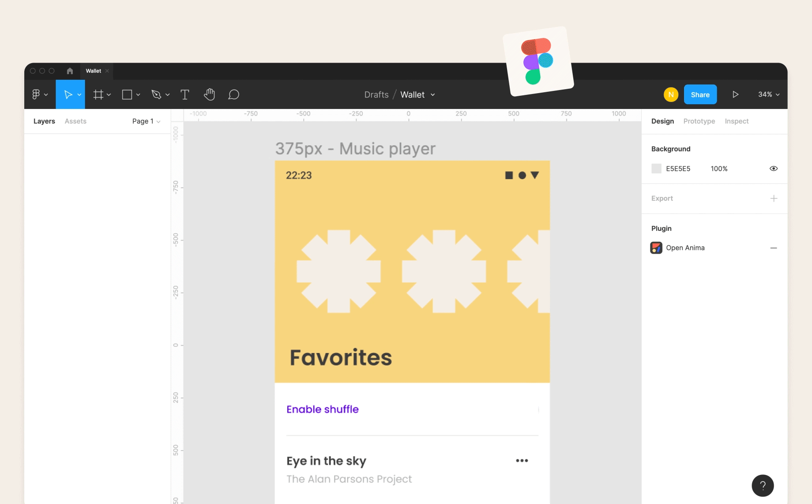Select the Move tool arrow icon
The image size is (812, 504).
pos(68,94)
